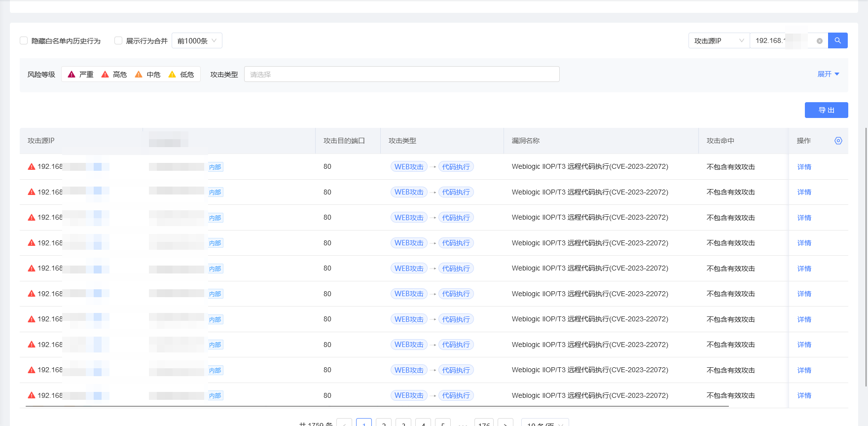The width and height of the screenshot is (868, 426).
Task: Filter by 中危 risk level
Action: pyautogui.click(x=147, y=75)
